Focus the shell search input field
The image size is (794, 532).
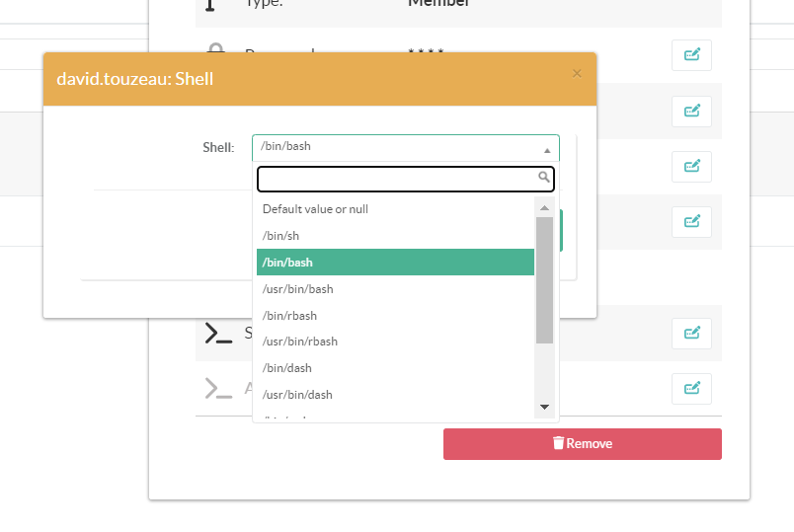397,179
